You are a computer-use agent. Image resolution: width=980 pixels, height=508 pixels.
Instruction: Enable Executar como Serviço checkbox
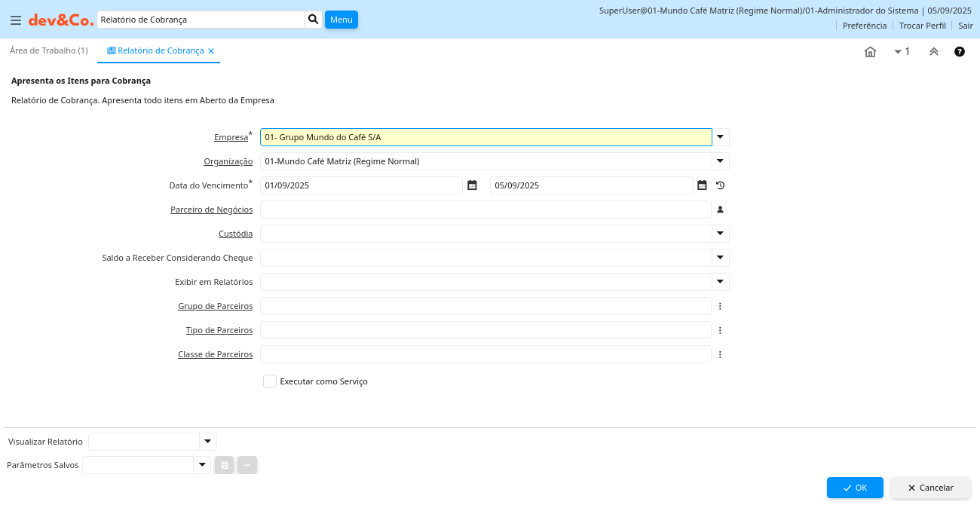270,381
